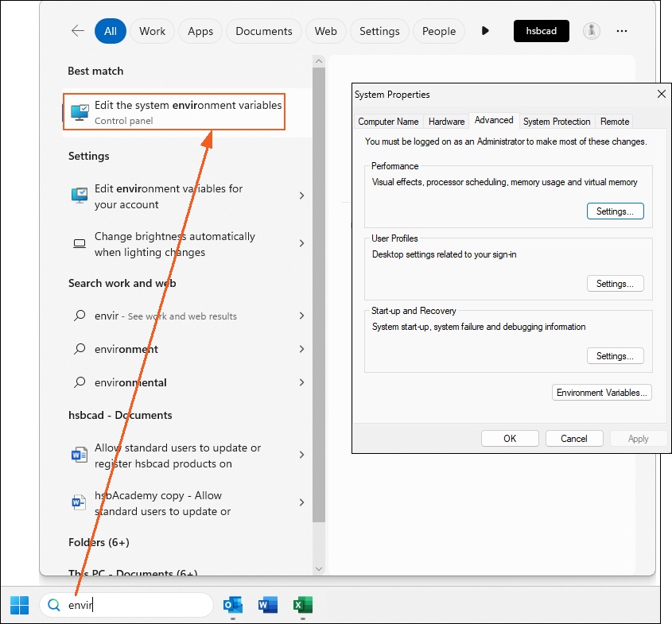Viewport: 672px width, 624px height.
Task: Open Start-up and Recovery Settings button
Action: coord(615,356)
